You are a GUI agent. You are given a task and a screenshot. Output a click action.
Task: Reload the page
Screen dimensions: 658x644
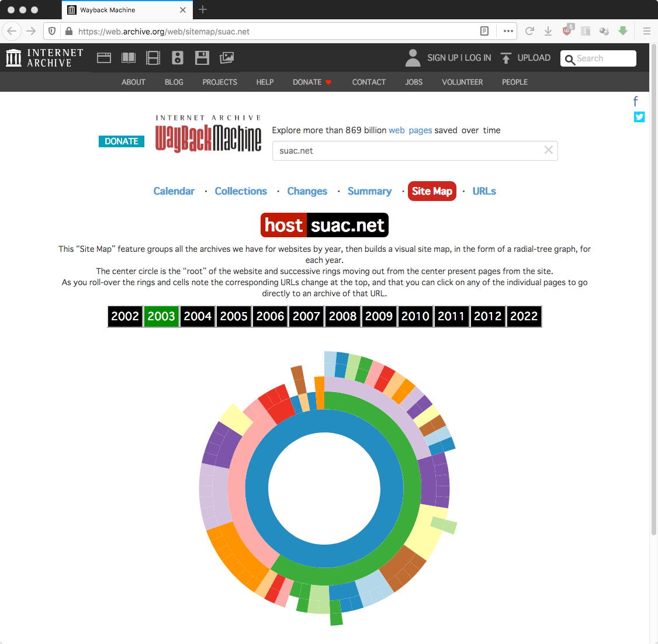529,31
